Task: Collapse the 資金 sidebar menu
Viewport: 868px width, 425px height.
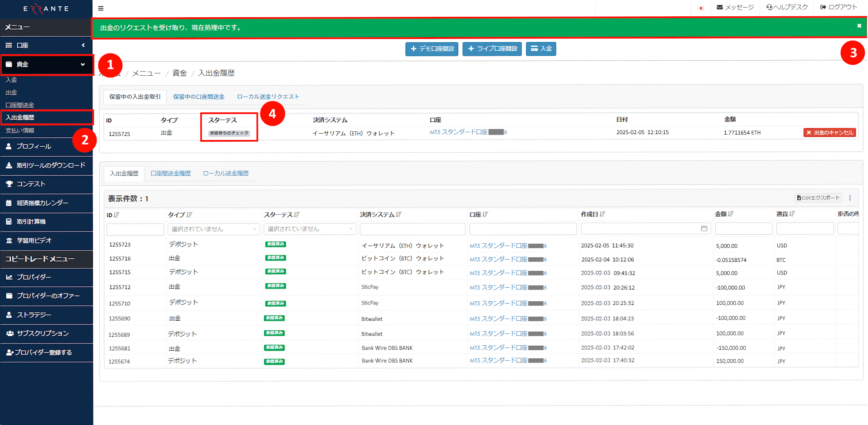Action: pos(83,64)
